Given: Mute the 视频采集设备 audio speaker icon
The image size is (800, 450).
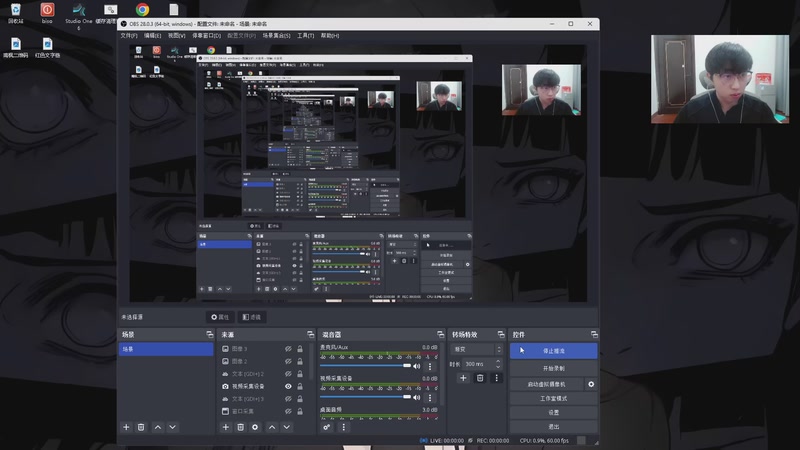Looking at the screenshot, I should click(417, 397).
